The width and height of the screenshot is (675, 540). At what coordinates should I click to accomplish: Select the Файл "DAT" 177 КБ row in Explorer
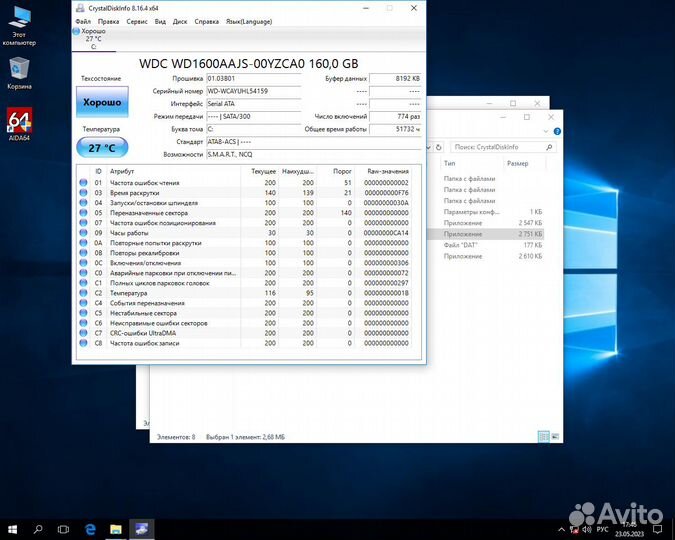[x=485, y=245]
